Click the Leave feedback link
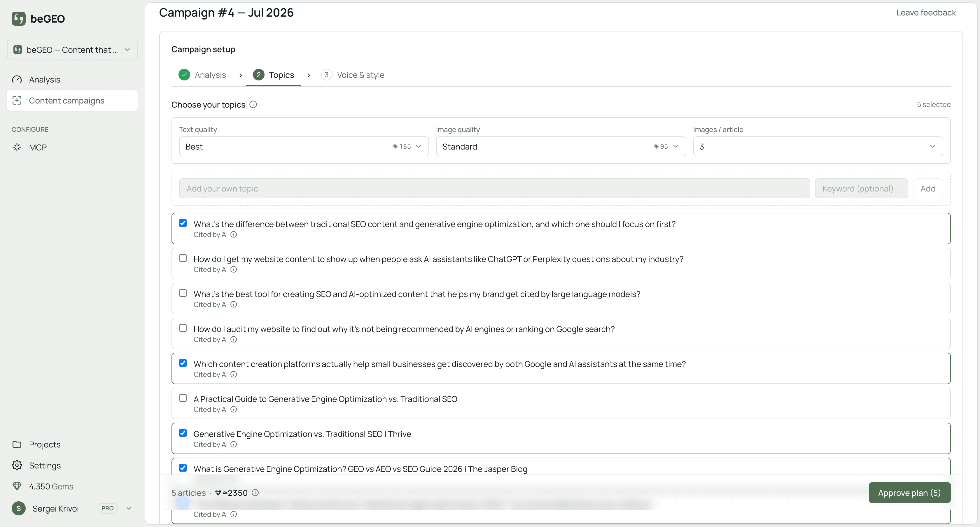Viewport: 980px width, 527px height. coord(925,13)
